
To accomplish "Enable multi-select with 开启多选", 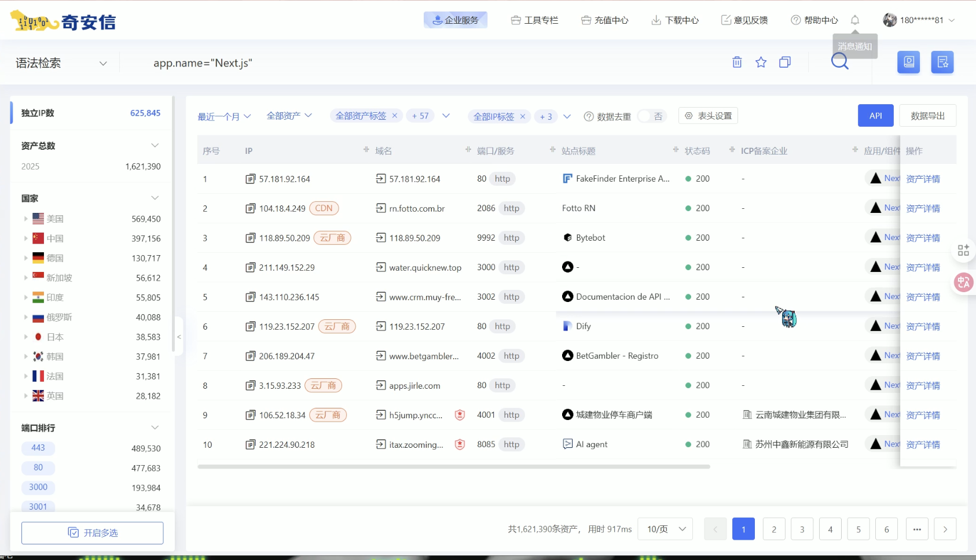I will point(93,533).
